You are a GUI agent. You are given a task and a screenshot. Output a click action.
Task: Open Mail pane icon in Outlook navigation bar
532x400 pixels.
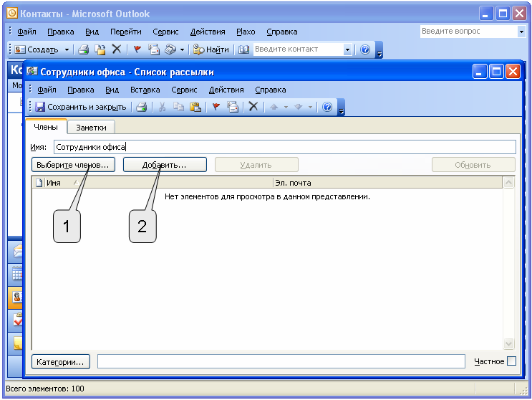pyautogui.click(x=18, y=252)
